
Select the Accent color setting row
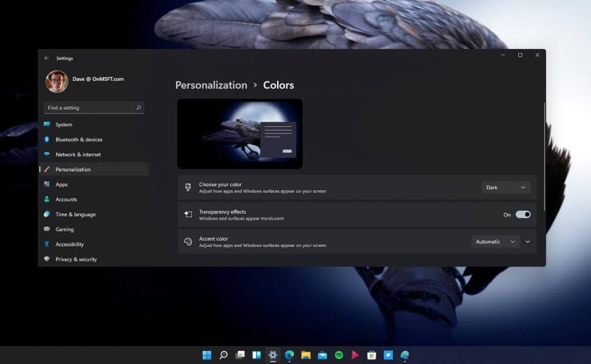323,241
